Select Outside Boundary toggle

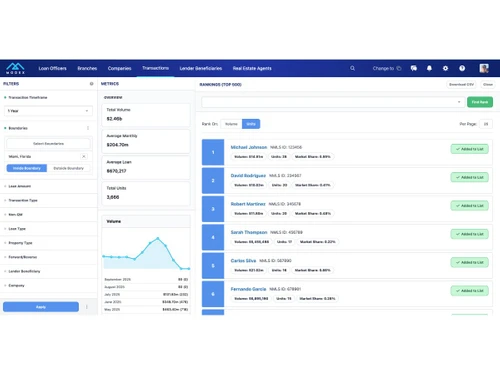coord(68,168)
